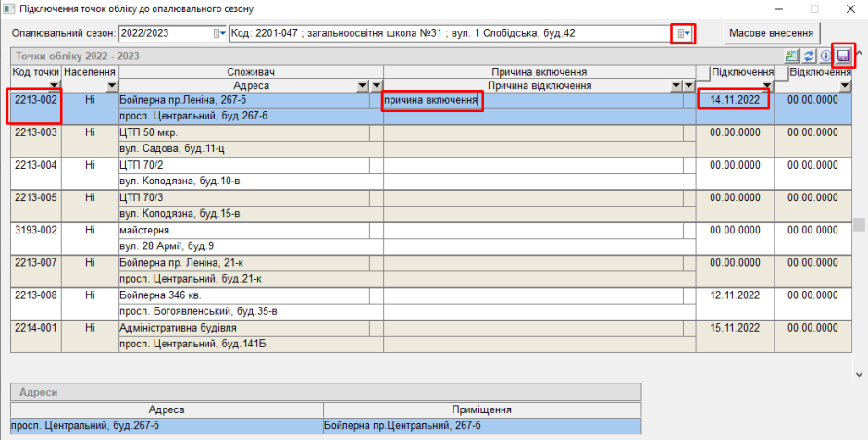Click the blue info icon
The image size is (868, 440).
pos(825,56)
